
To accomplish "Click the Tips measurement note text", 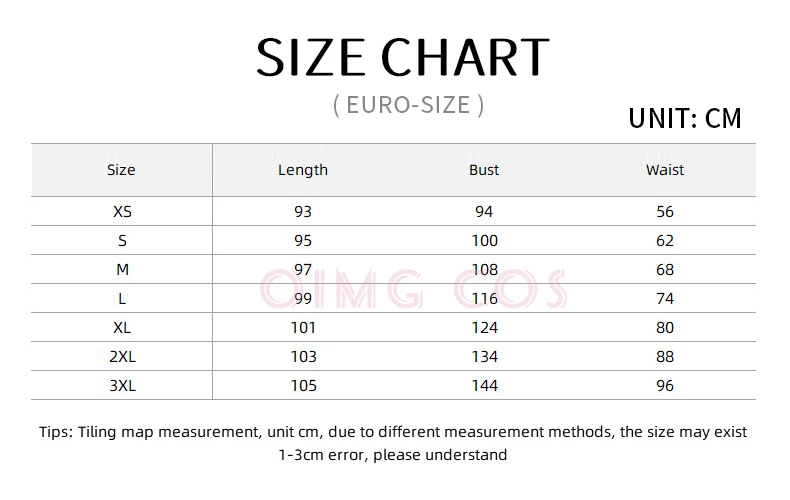I will click(393, 432).
